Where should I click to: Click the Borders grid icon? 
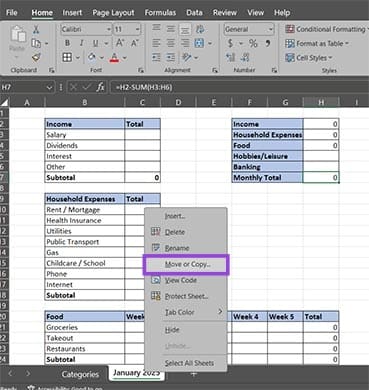[67, 58]
